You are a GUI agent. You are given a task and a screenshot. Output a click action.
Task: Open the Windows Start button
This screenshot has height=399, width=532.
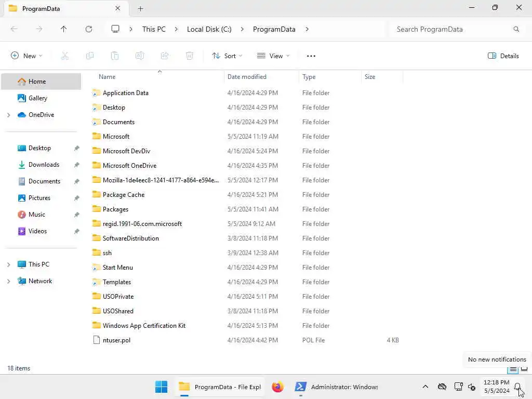click(x=161, y=387)
